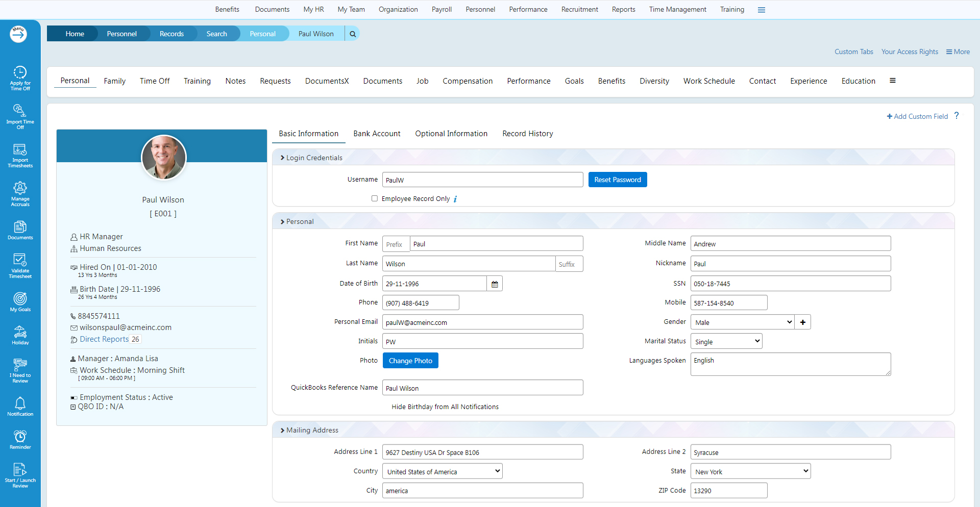Toggle the Employee Record Only checkbox
The height and width of the screenshot is (507, 980).
375,198
